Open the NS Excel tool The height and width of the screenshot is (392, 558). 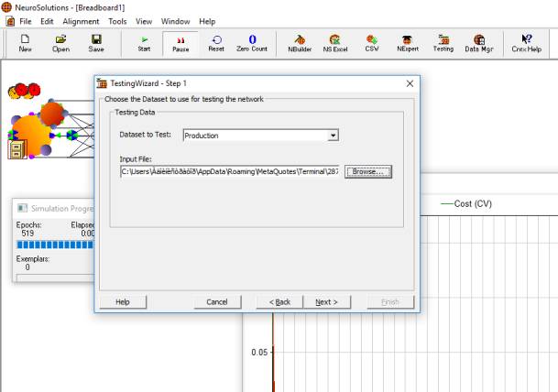335,43
